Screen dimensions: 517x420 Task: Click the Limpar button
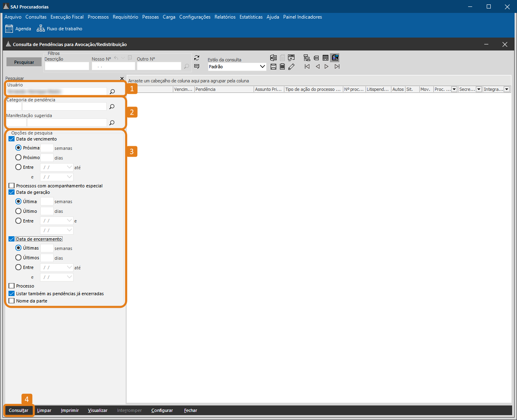44,410
